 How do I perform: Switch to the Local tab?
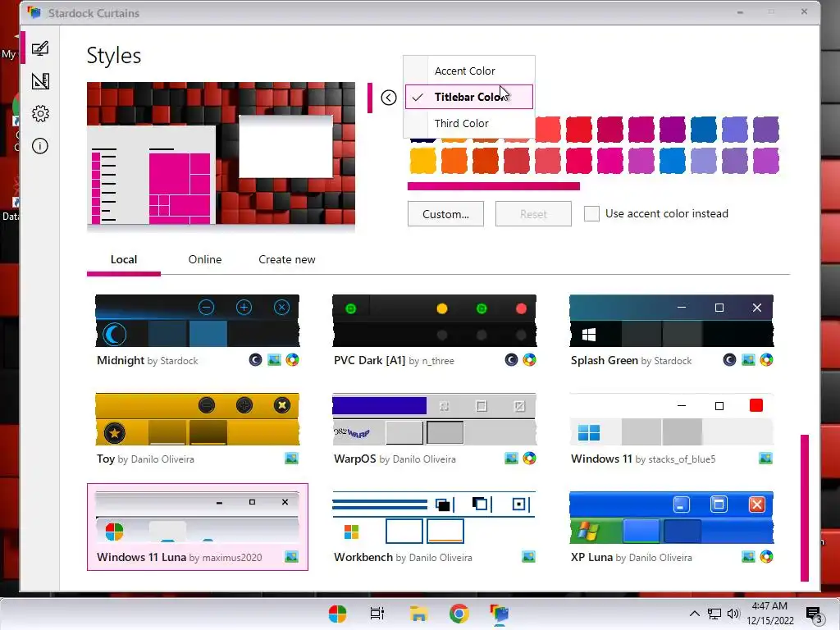[124, 259]
